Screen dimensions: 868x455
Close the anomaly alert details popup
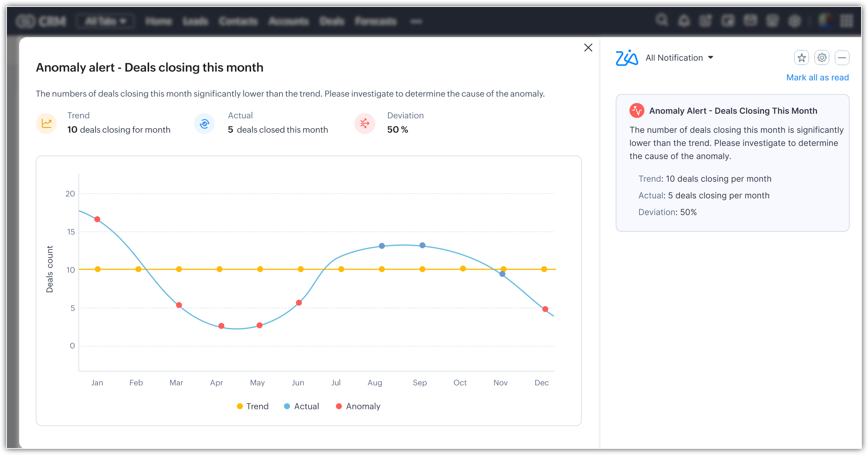588,47
